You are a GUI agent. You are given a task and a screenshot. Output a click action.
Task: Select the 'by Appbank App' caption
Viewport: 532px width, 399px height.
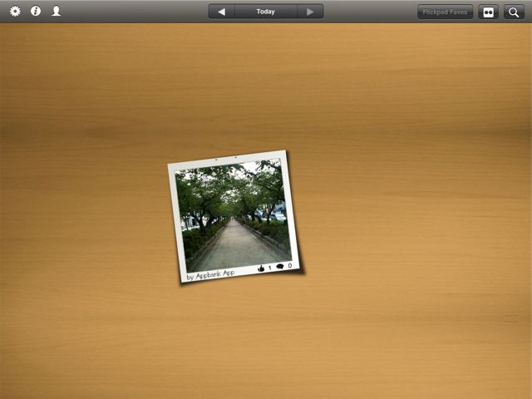(x=210, y=275)
